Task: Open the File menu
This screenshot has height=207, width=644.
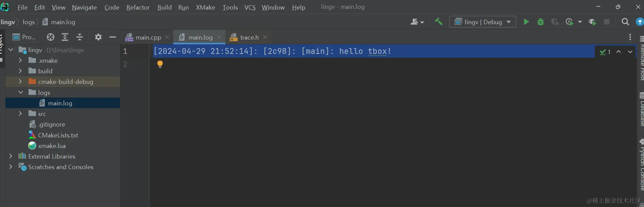Action: tap(23, 7)
